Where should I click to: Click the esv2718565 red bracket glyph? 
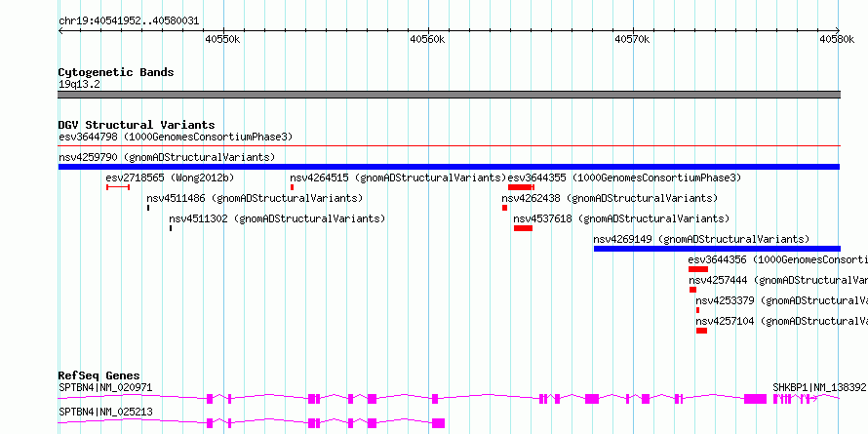[x=118, y=187]
